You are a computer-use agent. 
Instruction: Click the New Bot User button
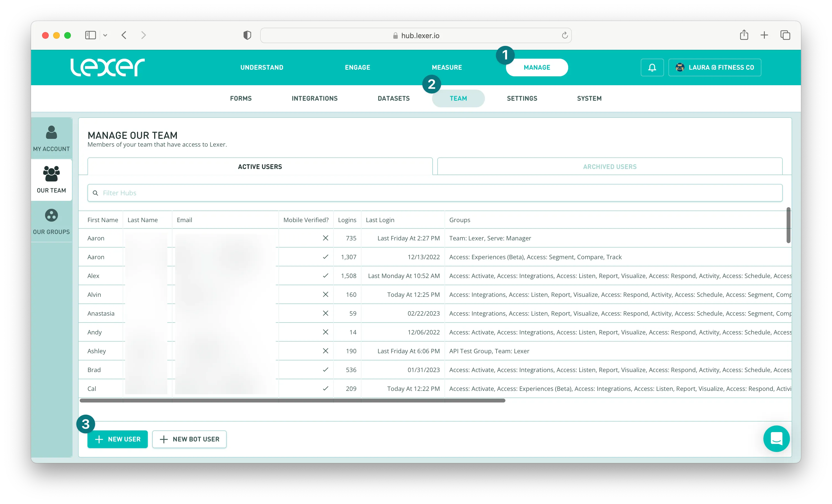tap(189, 439)
